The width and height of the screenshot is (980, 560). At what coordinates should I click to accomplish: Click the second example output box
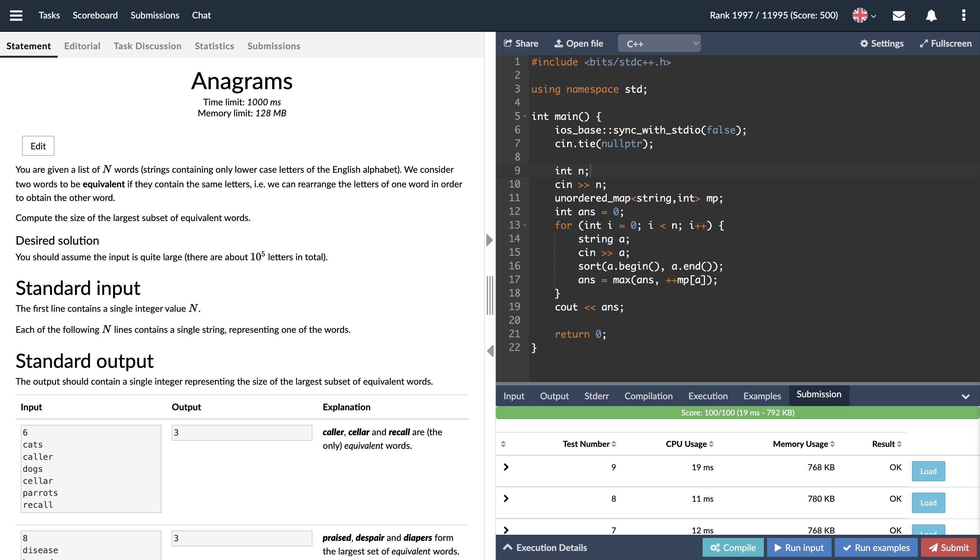pyautogui.click(x=241, y=538)
